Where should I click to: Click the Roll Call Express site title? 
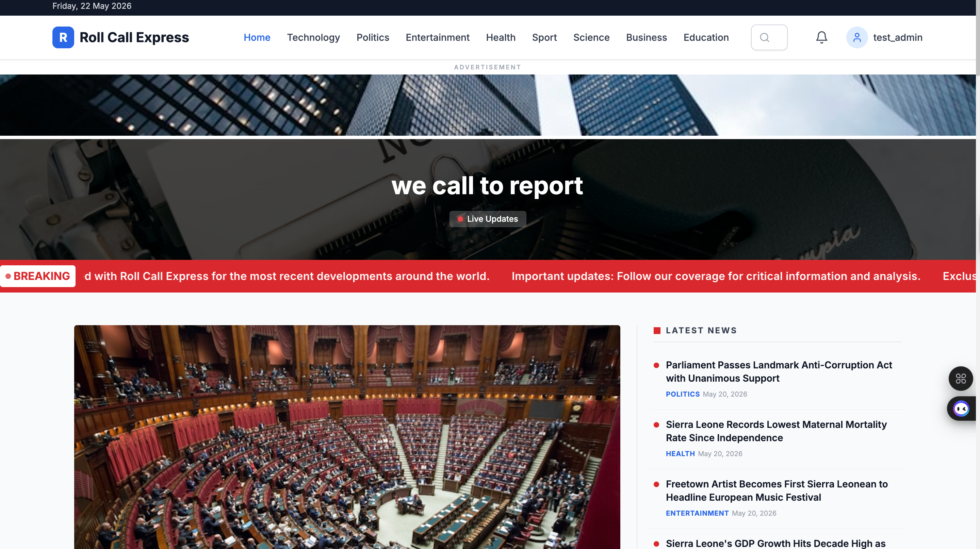click(x=134, y=37)
